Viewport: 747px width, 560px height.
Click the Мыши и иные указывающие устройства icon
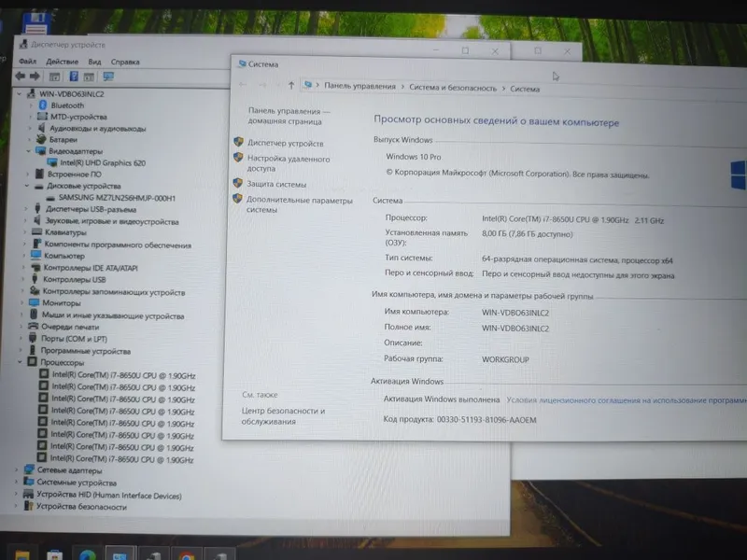point(34,315)
